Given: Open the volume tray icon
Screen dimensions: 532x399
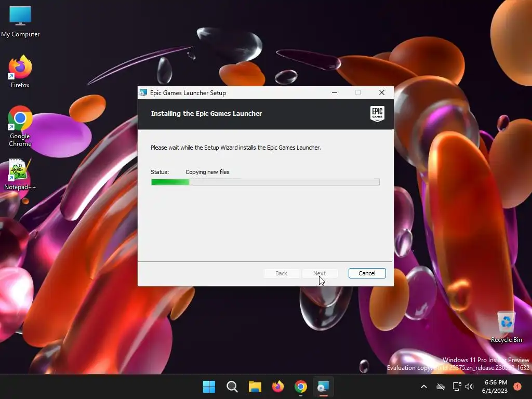Looking at the screenshot, I should point(469,387).
